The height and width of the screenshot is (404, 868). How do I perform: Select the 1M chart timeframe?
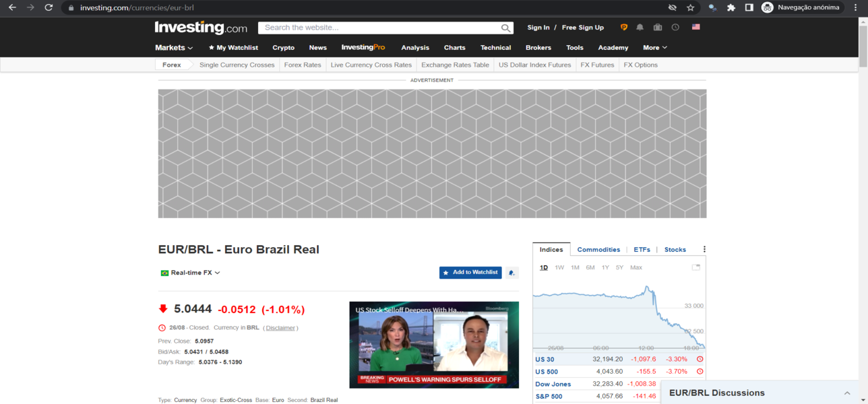[x=575, y=268]
